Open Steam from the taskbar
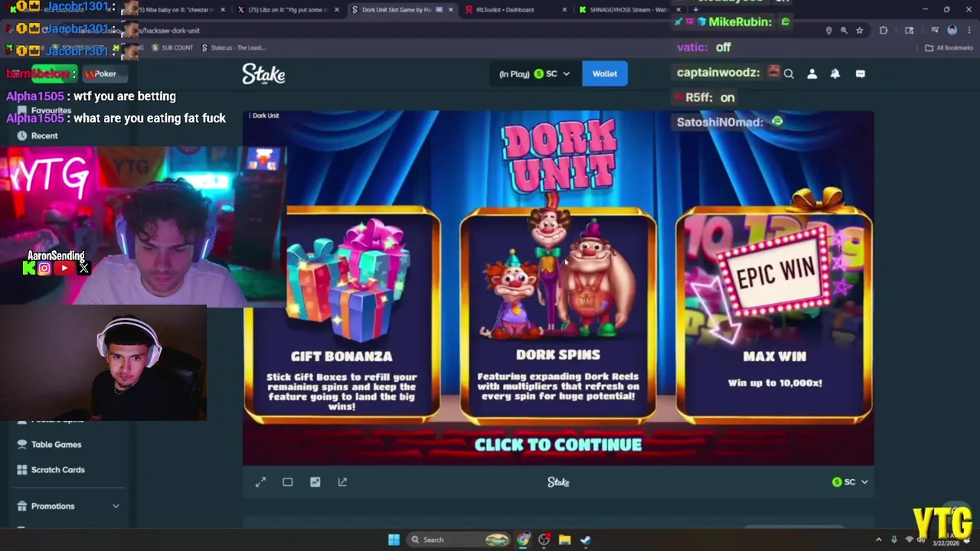 click(585, 540)
